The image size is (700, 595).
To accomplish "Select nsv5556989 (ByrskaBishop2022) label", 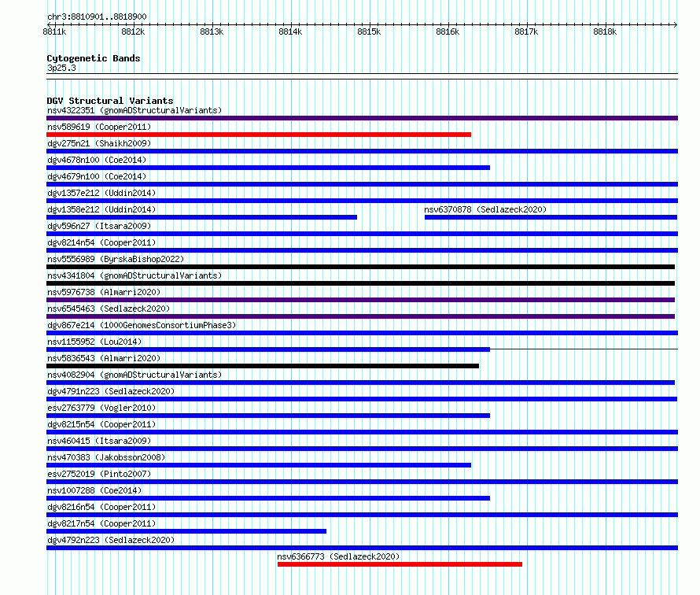I will click(116, 259).
